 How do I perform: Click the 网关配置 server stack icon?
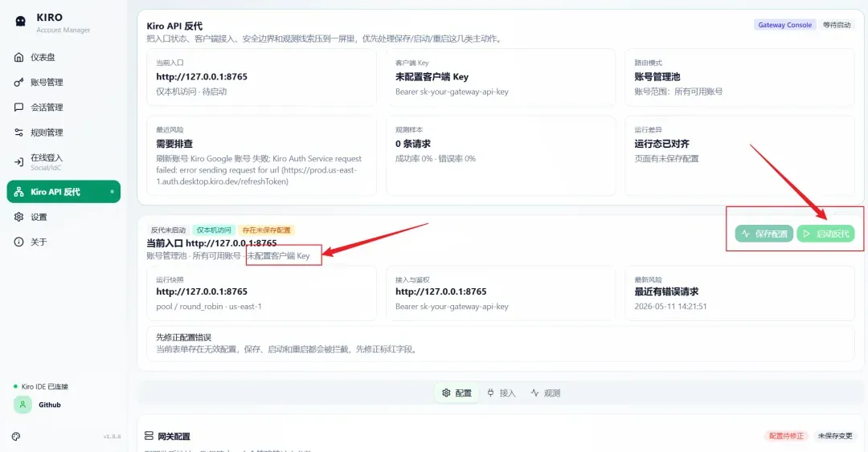tap(149, 436)
